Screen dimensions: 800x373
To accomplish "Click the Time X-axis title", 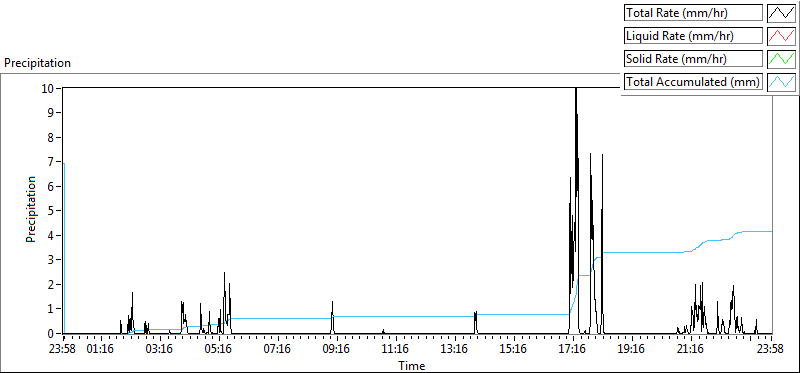I will pyautogui.click(x=412, y=366).
